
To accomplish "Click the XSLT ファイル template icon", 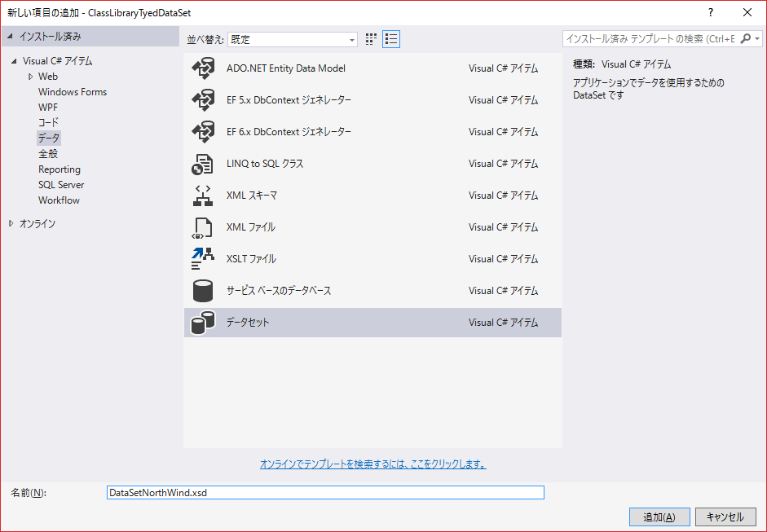I will [x=202, y=259].
